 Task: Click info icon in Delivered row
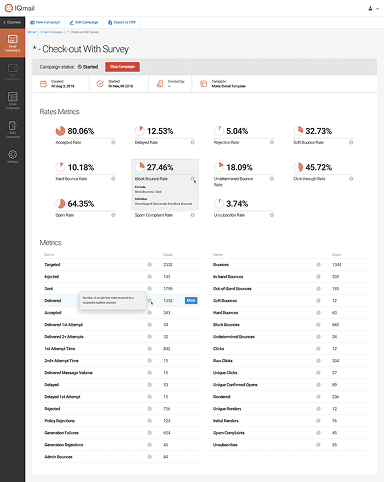coord(150,301)
